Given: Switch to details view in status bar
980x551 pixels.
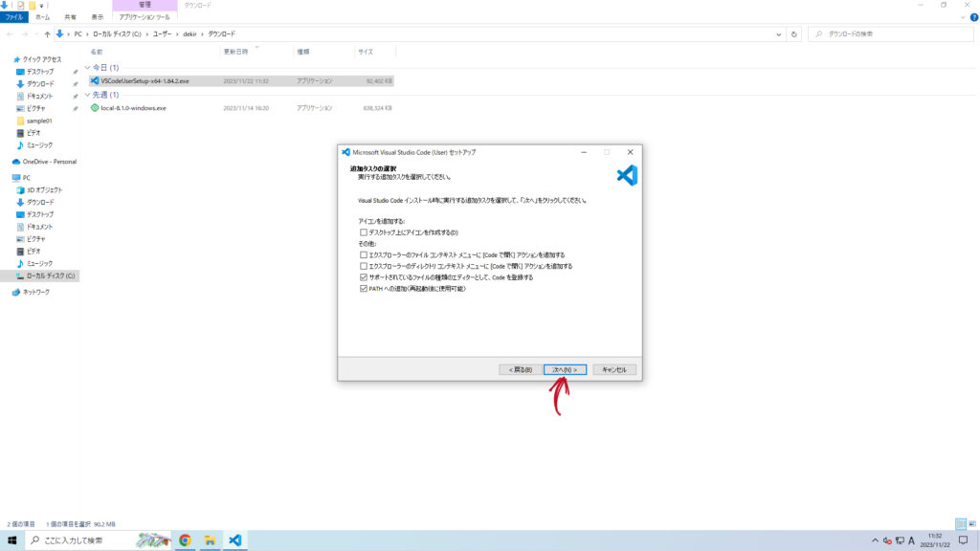Looking at the screenshot, I should pyautogui.click(x=961, y=524).
